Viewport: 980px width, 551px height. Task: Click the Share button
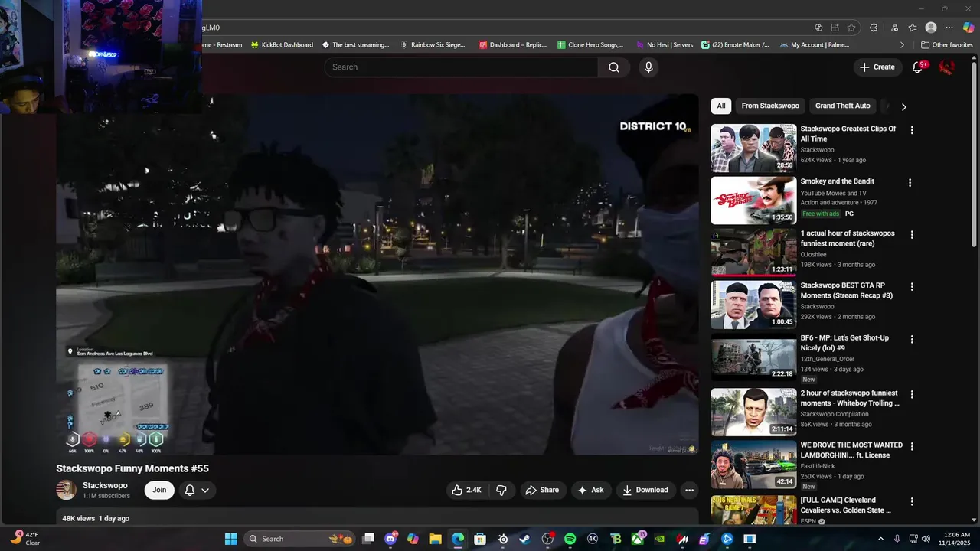point(541,490)
